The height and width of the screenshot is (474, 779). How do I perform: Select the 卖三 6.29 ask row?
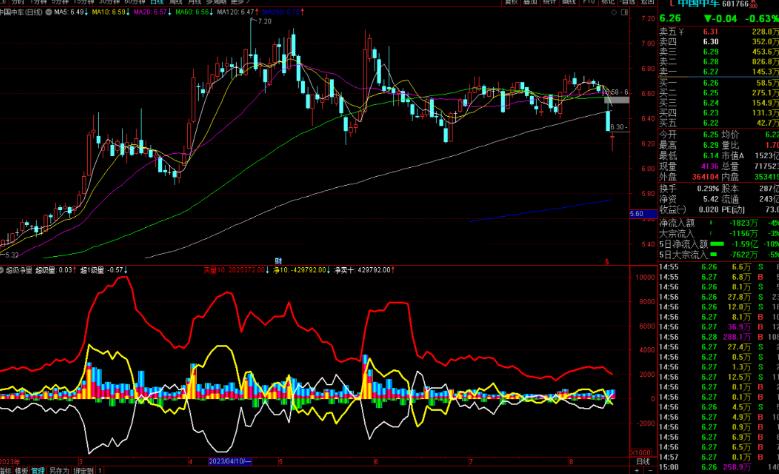point(719,52)
